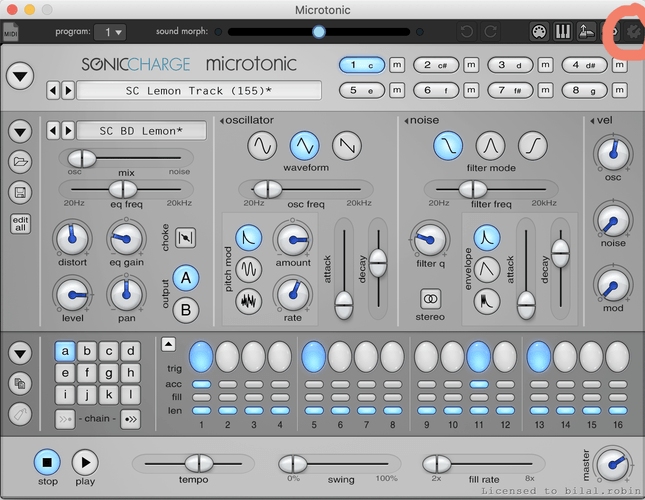Select the sine oscillator waveform

pyautogui.click(x=262, y=146)
